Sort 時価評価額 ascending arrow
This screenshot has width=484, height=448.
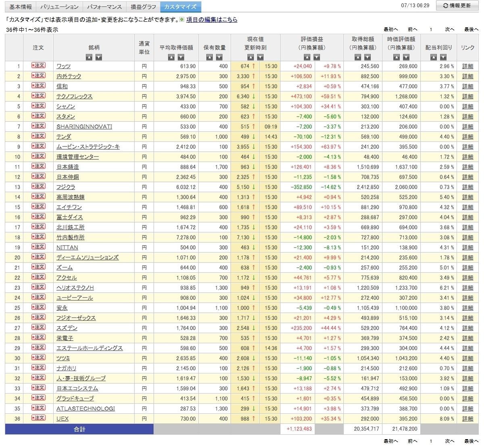pyautogui.click(x=396, y=57)
